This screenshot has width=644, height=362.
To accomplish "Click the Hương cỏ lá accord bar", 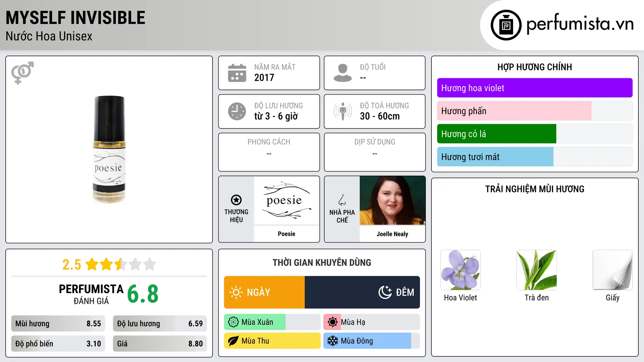I will (535, 134).
